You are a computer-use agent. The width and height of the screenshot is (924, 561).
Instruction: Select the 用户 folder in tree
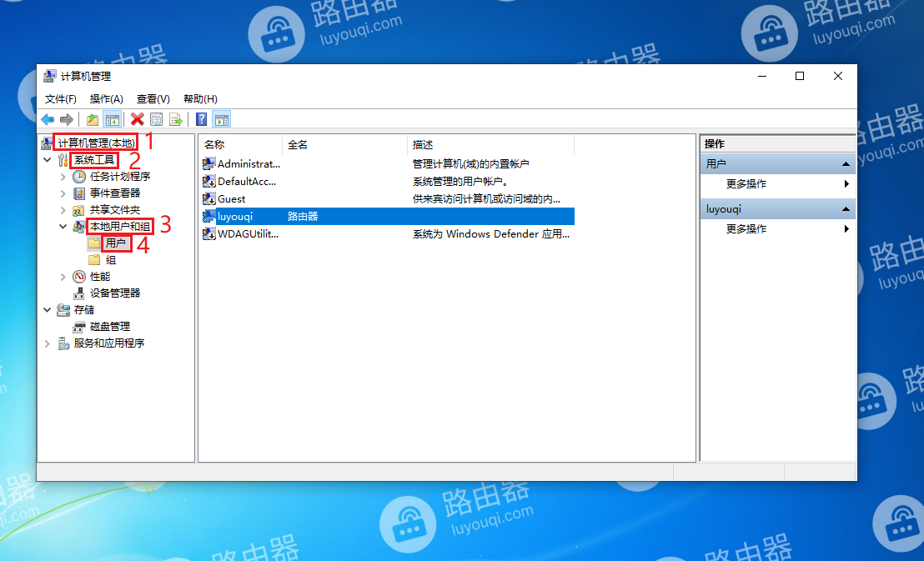[x=116, y=243]
